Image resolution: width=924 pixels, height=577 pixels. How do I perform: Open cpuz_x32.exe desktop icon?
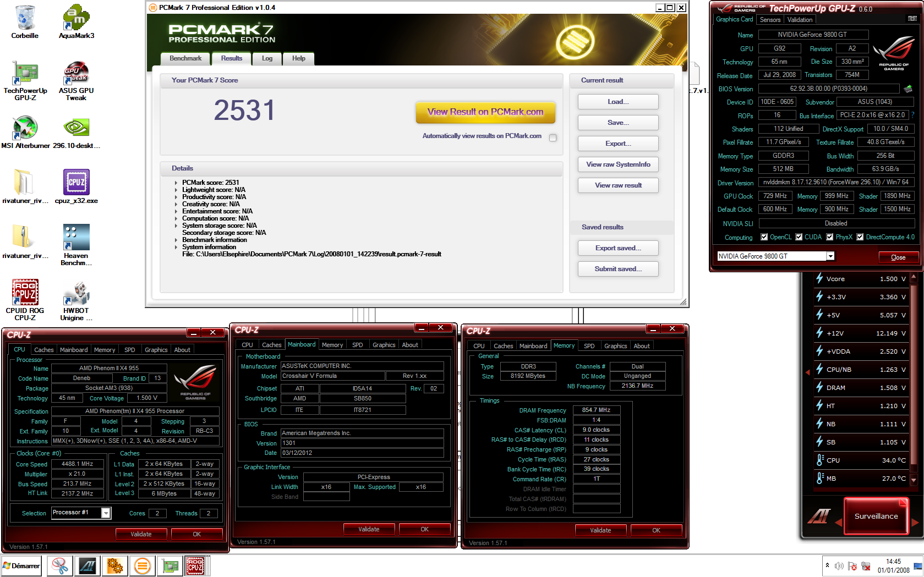coord(76,187)
